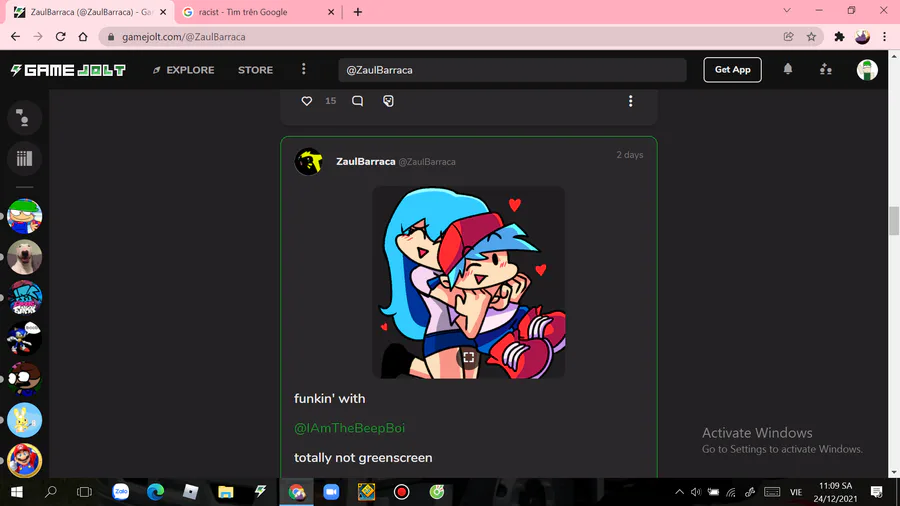Open ZaulBarraca's post avatar
900x506 pixels.
308,161
